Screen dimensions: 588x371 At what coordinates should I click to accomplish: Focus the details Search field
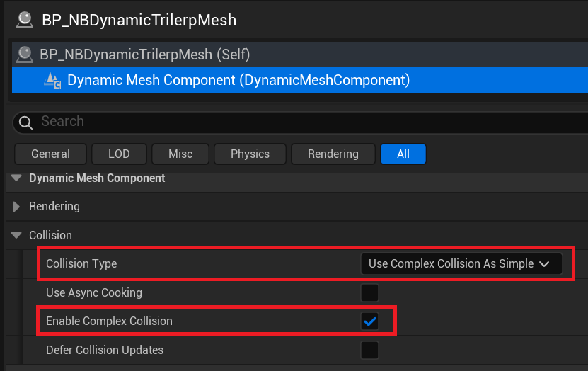[300, 122]
